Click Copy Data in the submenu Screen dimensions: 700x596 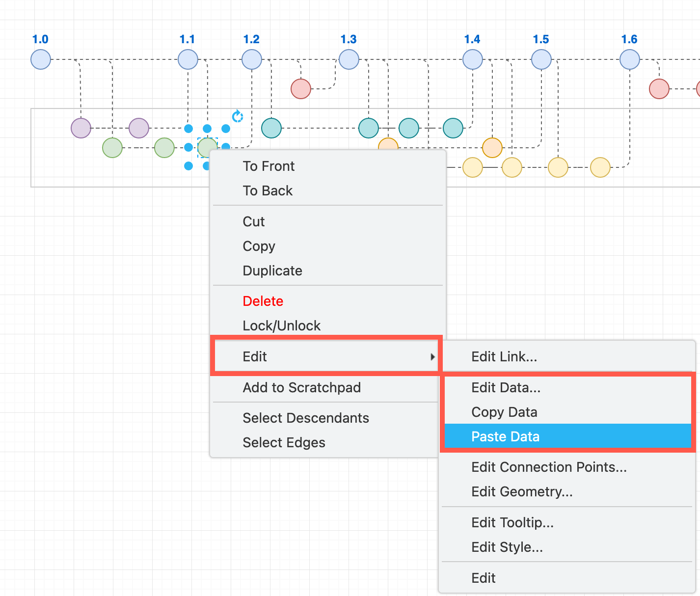click(x=504, y=412)
